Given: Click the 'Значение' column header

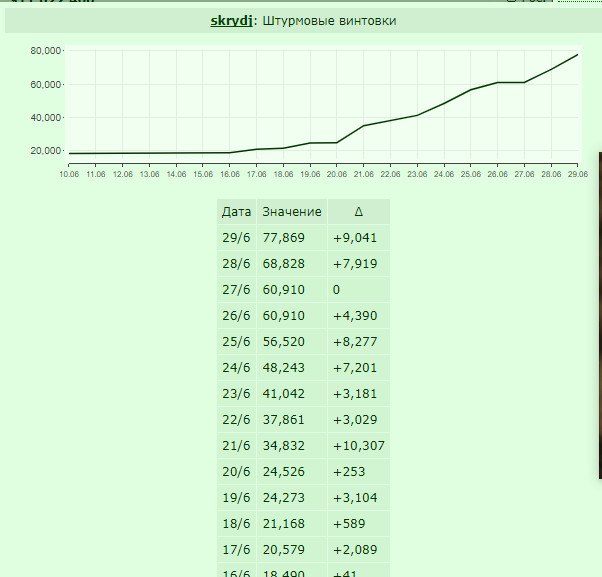Looking at the screenshot, I should pos(292,212).
